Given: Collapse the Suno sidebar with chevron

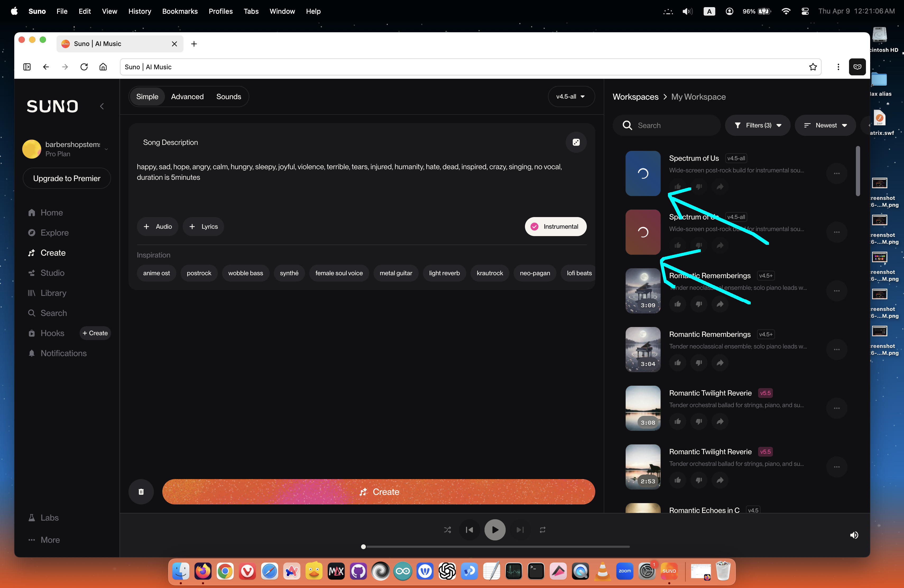Looking at the screenshot, I should [102, 106].
